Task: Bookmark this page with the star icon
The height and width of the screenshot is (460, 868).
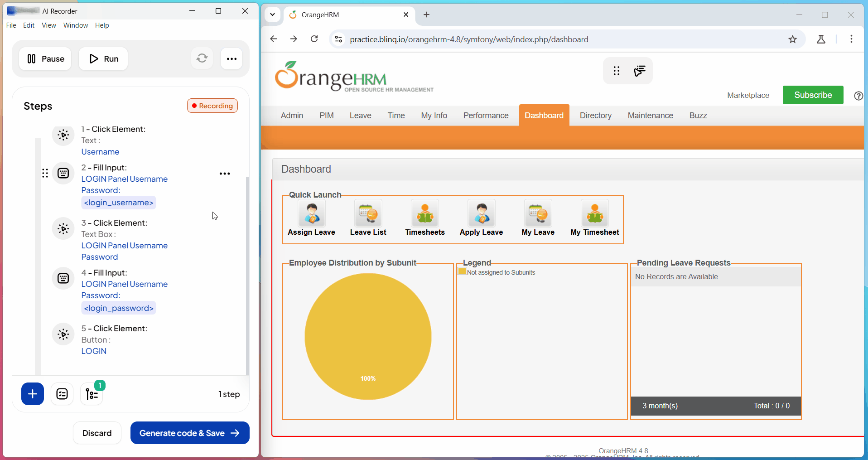Action: [792, 39]
